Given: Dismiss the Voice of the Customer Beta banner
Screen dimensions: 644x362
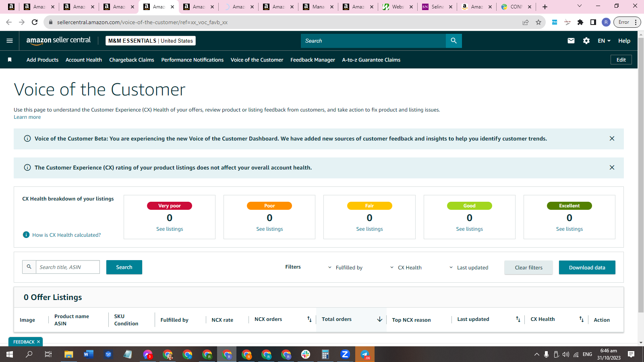Looking at the screenshot, I should pos(612,139).
